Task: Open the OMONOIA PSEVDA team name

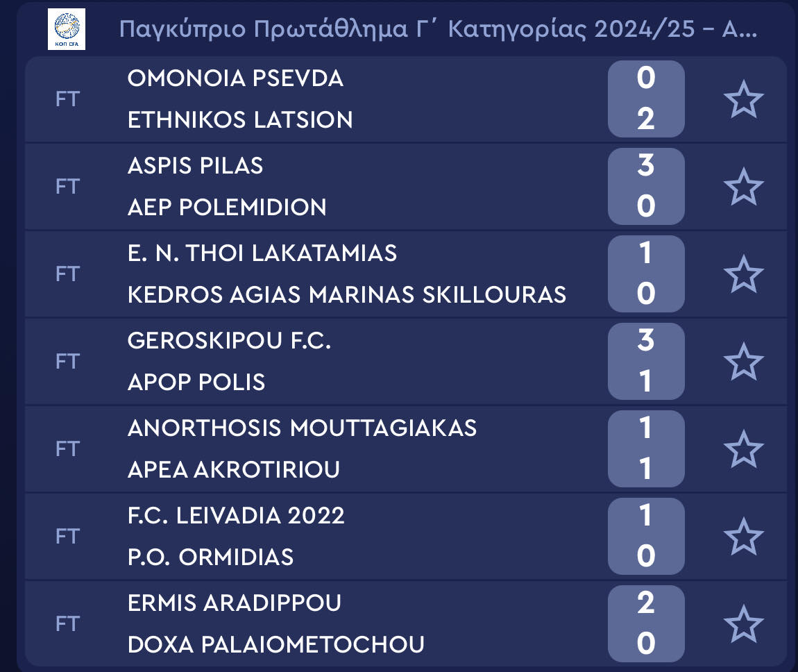Action: tap(235, 78)
